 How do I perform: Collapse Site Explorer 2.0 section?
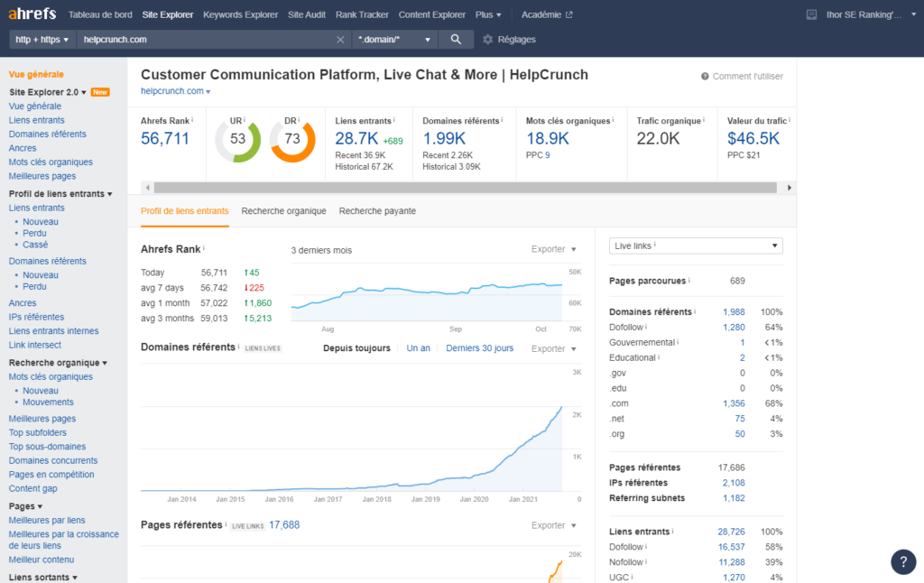click(48, 92)
